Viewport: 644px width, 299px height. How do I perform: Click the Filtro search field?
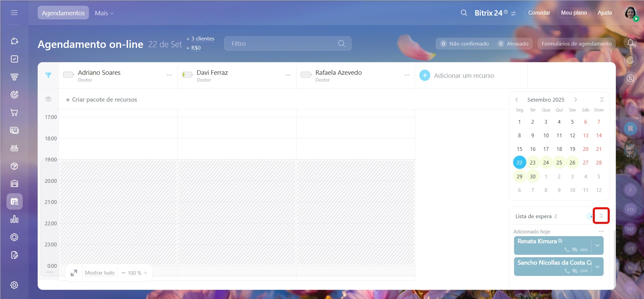pos(283,43)
